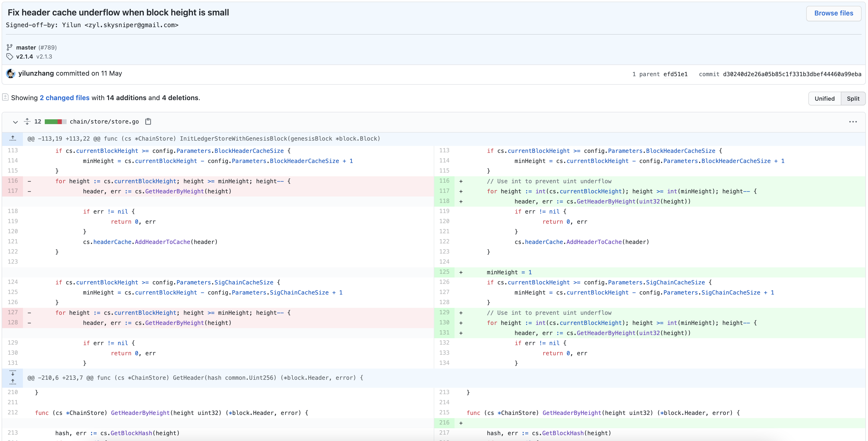Open pull request #789
The image size is (868, 441).
click(x=47, y=47)
